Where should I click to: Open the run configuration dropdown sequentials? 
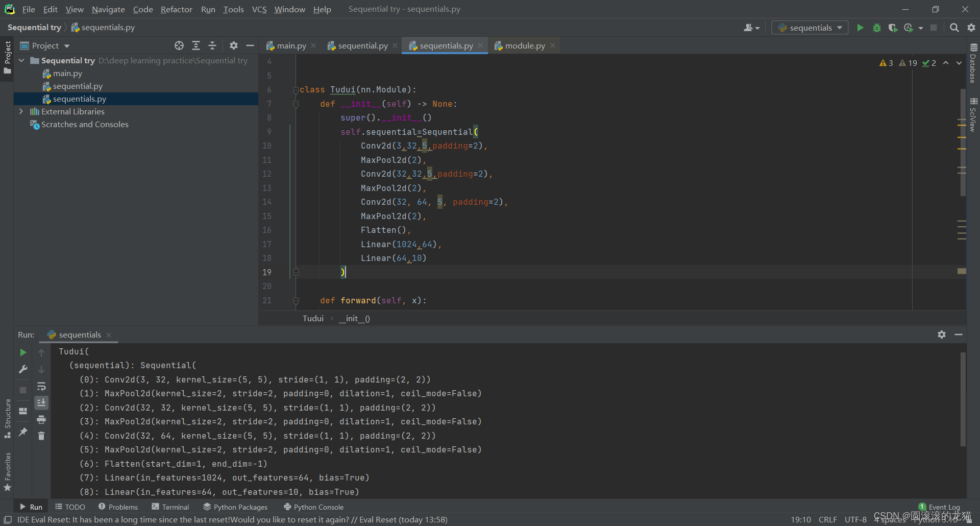tap(810, 28)
